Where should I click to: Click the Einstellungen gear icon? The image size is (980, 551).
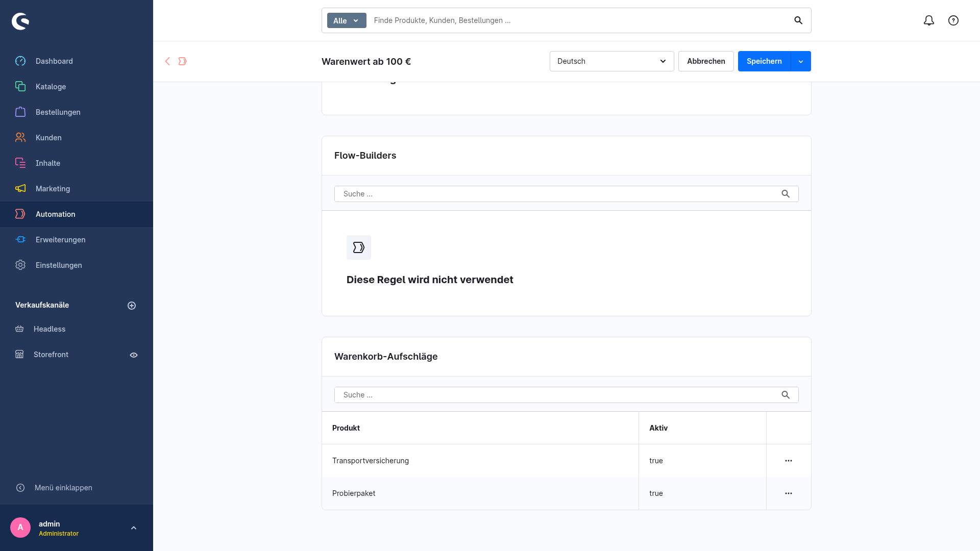pyautogui.click(x=20, y=265)
